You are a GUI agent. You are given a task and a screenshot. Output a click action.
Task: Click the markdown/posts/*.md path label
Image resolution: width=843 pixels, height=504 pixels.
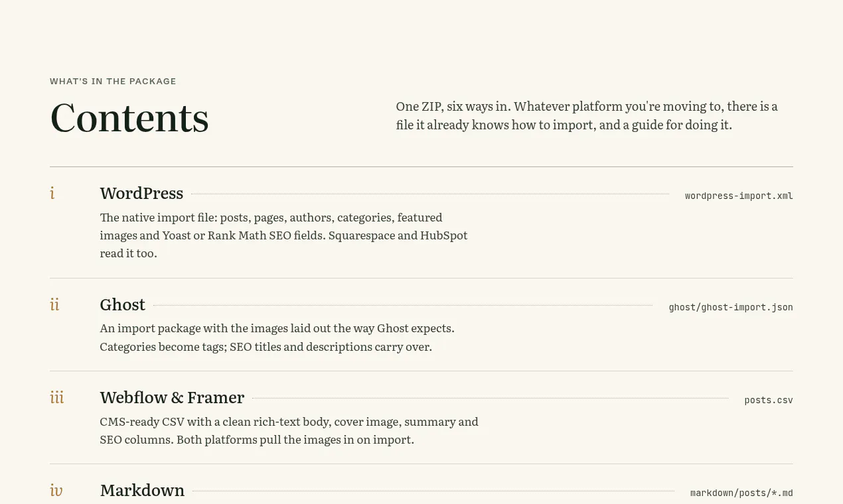pos(741,493)
